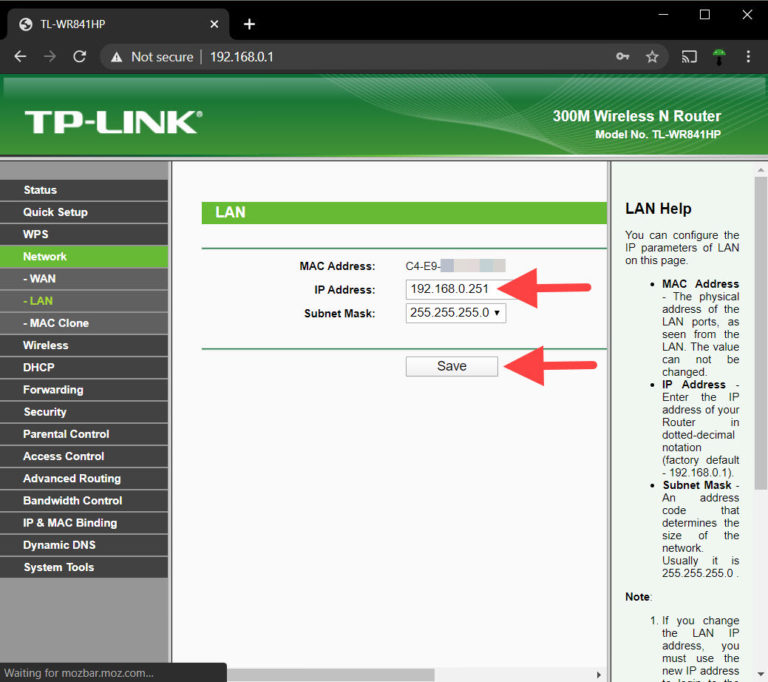Image resolution: width=768 pixels, height=682 pixels.
Task: Open the Not secure site info warning
Action: 152,57
